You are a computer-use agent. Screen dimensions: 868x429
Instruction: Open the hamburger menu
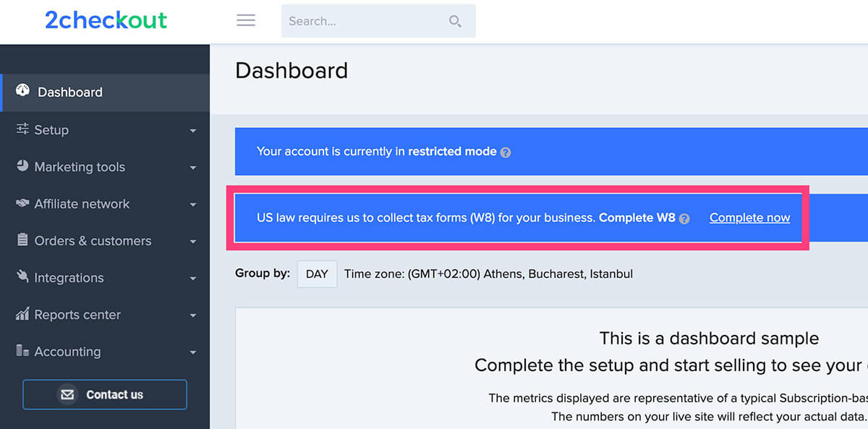(245, 20)
